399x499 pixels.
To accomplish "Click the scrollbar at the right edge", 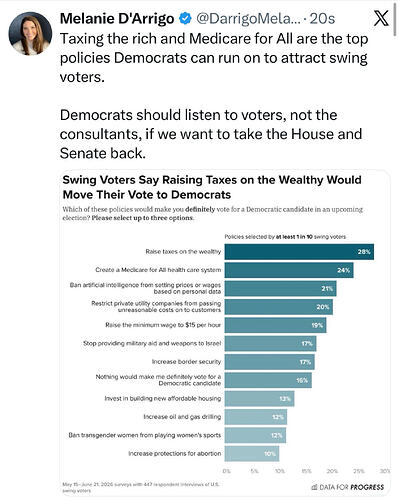I will tap(396, 17).
